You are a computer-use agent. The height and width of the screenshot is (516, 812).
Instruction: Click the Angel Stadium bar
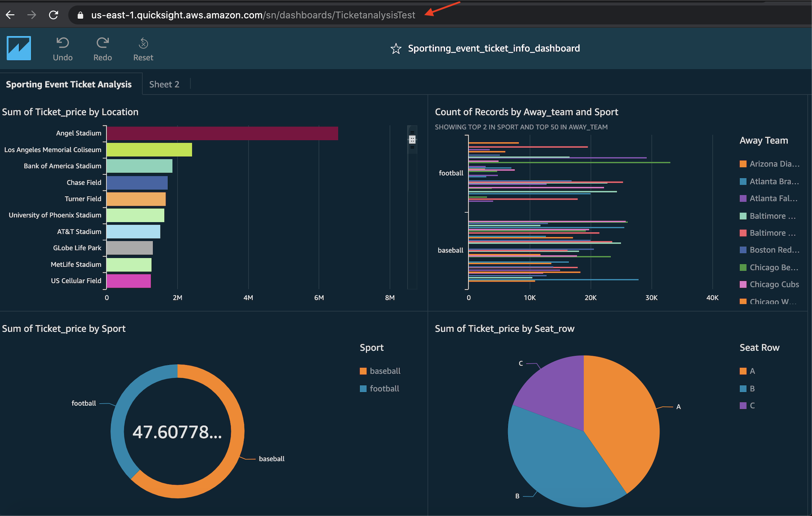[x=222, y=133]
